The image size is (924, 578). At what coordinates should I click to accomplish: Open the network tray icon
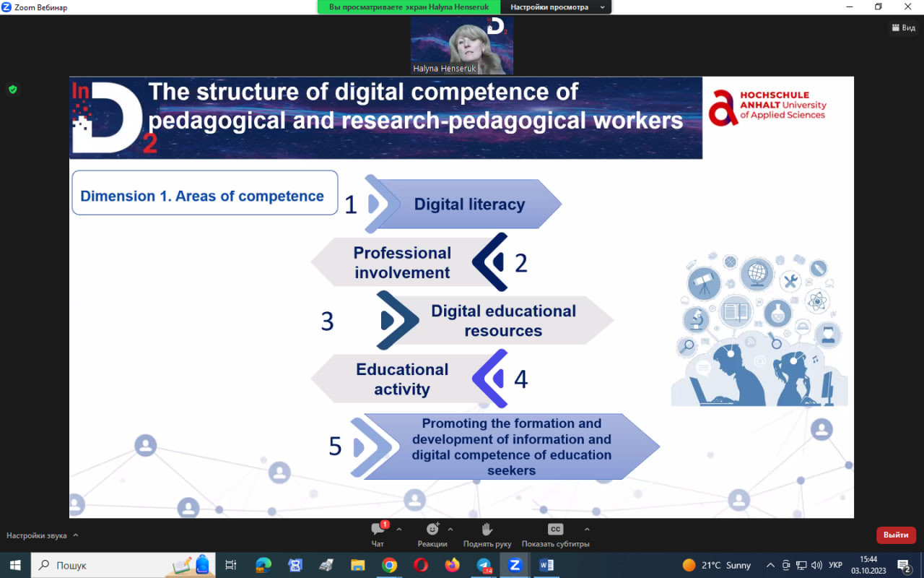[x=801, y=565]
